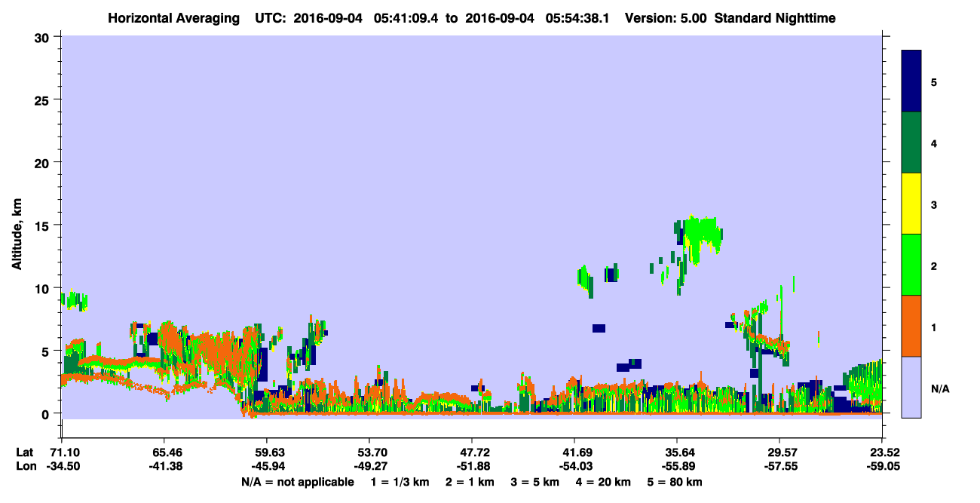Screen dimensions: 980x503
Task: Click the 'Lon' row label
Action: 25,466
